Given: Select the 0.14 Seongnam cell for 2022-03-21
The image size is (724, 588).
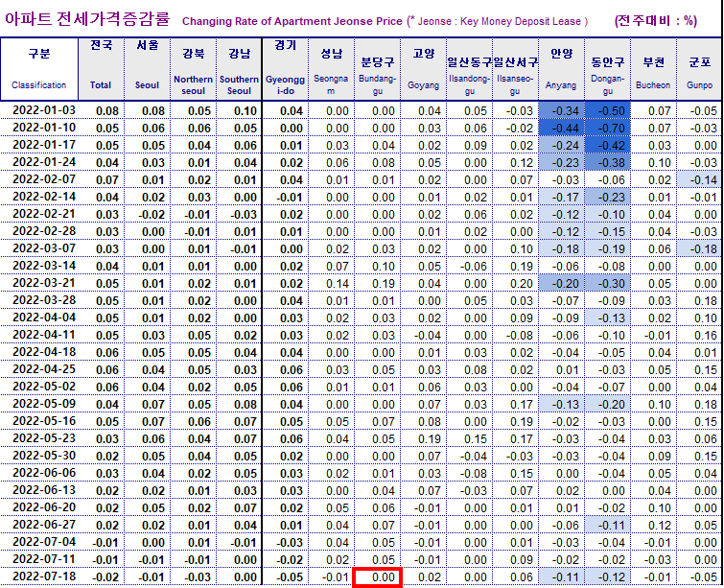Looking at the screenshot, I should 331,283.
